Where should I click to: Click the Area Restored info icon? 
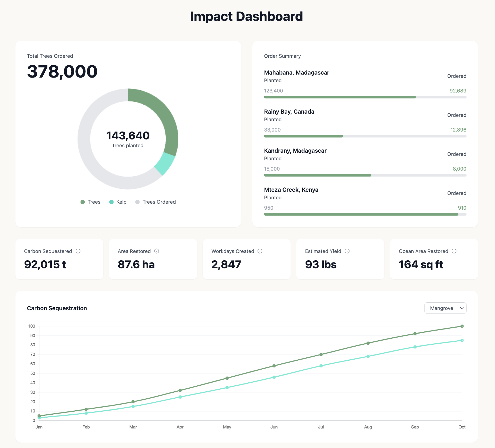[157, 251]
